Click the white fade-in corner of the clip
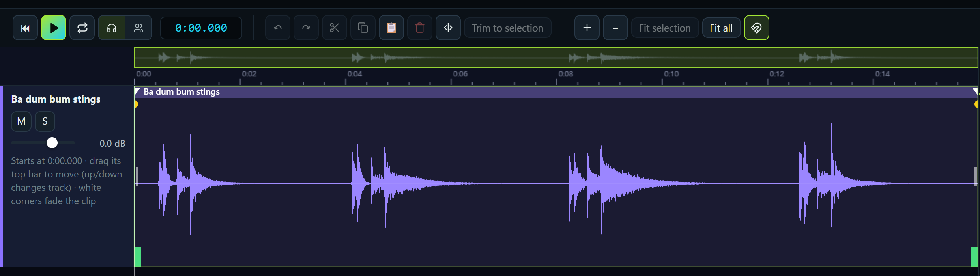This screenshot has width=980, height=276. point(137,90)
